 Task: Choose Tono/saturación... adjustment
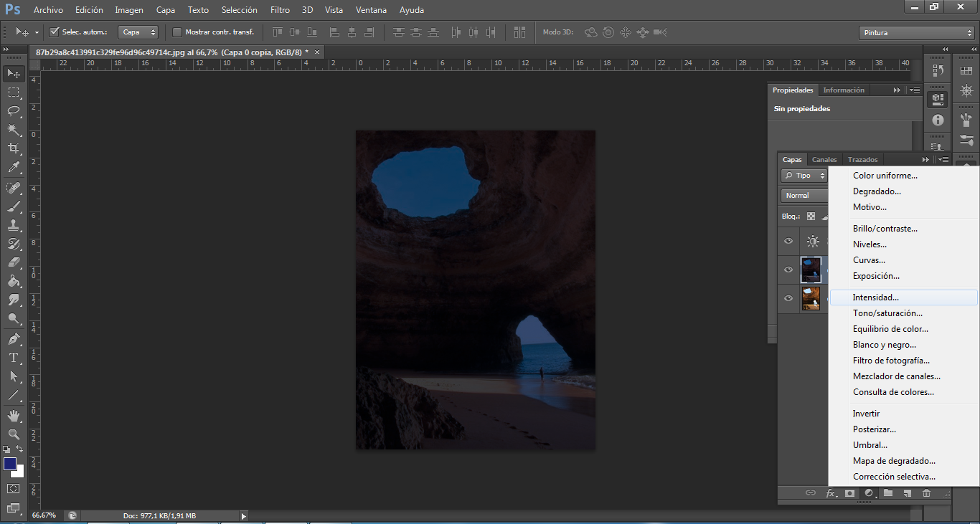903,313
